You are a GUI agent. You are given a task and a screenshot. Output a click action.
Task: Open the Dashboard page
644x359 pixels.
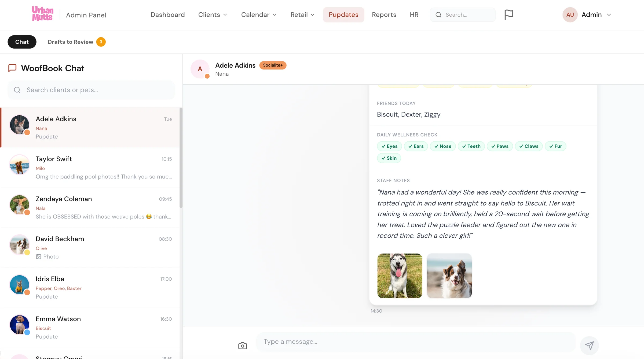pos(167,15)
